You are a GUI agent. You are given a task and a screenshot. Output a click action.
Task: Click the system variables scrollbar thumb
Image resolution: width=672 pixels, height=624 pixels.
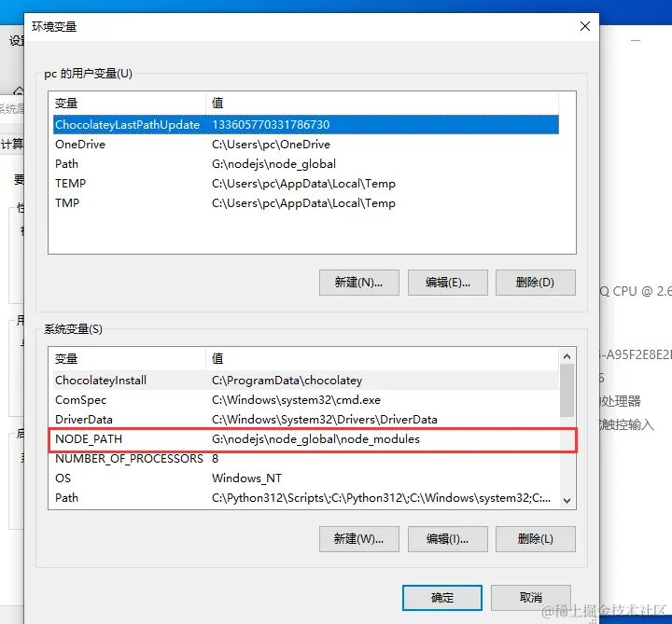point(567,390)
